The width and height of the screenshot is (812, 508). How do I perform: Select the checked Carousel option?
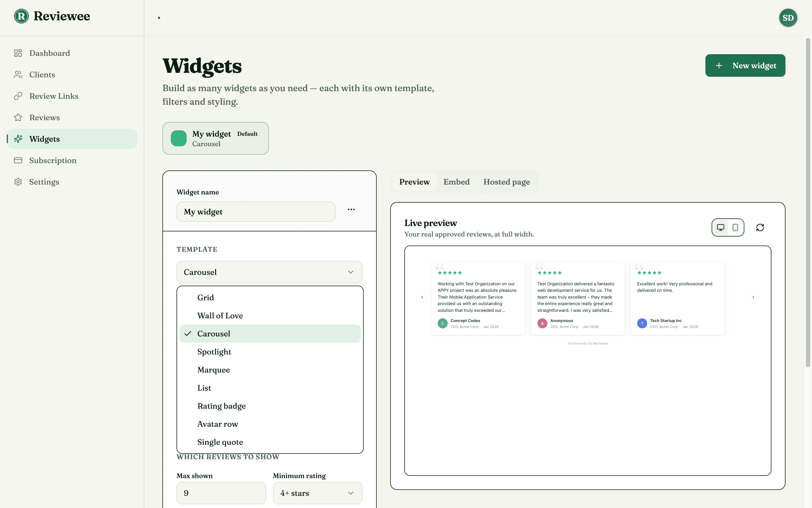(270, 334)
